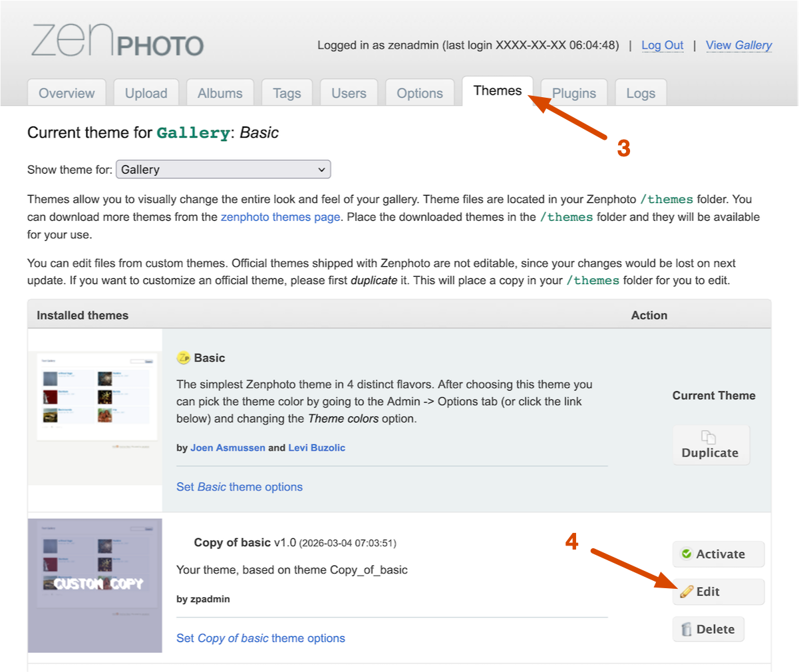The width and height of the screenshot is (799, 672).
Task: Click the 'Logged in as zenadmin' text
Action: (378, 45)
